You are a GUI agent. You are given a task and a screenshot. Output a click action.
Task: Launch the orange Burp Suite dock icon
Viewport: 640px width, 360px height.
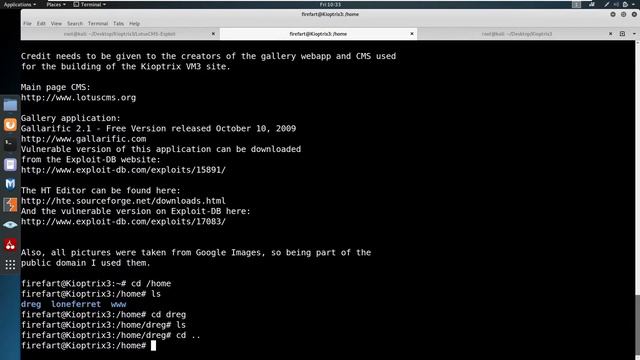tap(10, 124)
